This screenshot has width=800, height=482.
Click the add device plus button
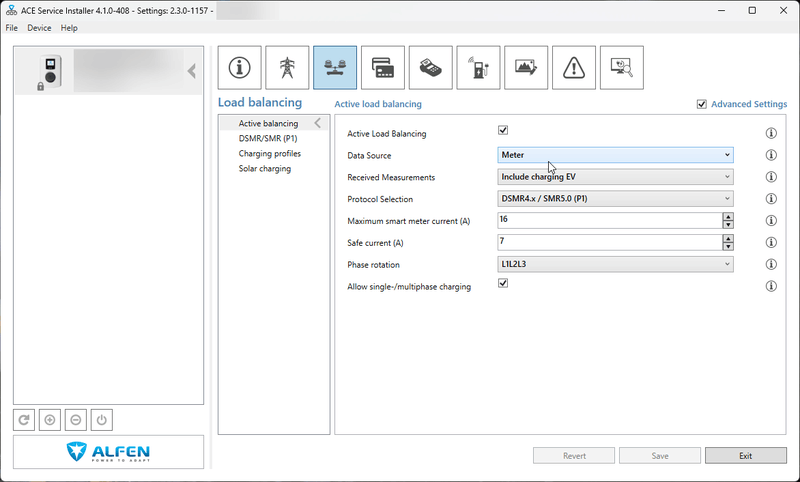pos(49,420)
